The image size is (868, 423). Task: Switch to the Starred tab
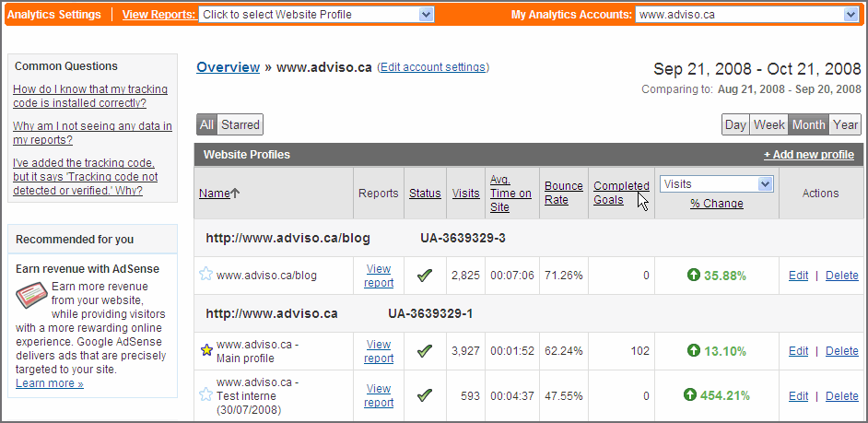pyautogui.click(x=240, y=124)
